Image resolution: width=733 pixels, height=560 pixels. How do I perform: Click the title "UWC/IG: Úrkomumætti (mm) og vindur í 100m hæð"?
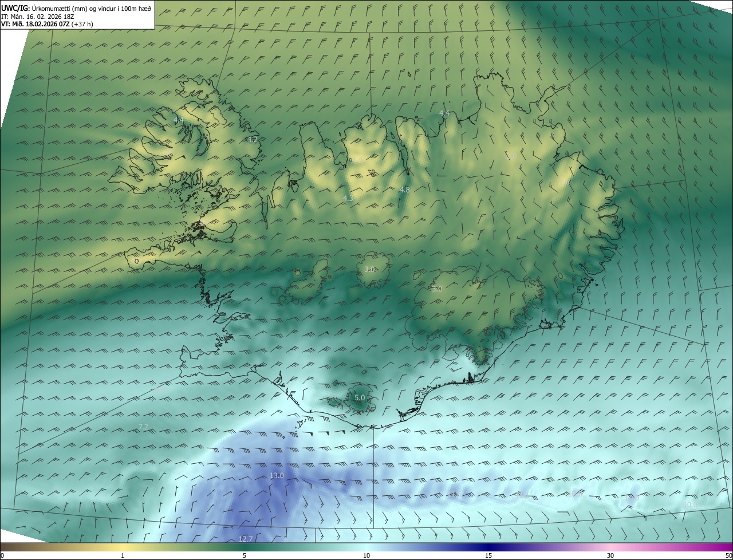pyautogui.click(x=76, y=8)
